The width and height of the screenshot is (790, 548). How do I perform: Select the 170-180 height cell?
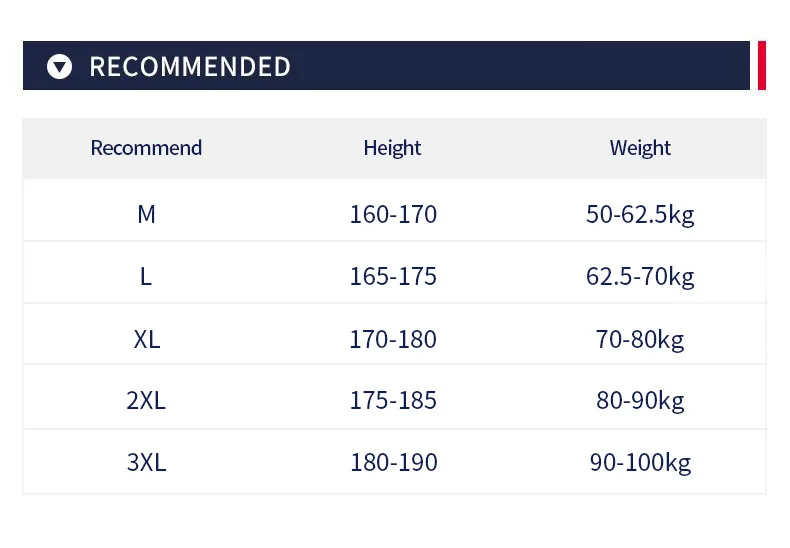(393, 339)
